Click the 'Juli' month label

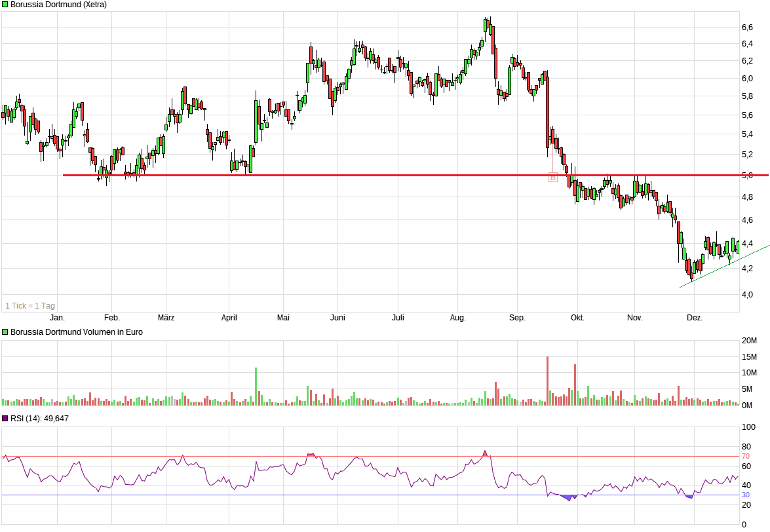click(398, 318)
